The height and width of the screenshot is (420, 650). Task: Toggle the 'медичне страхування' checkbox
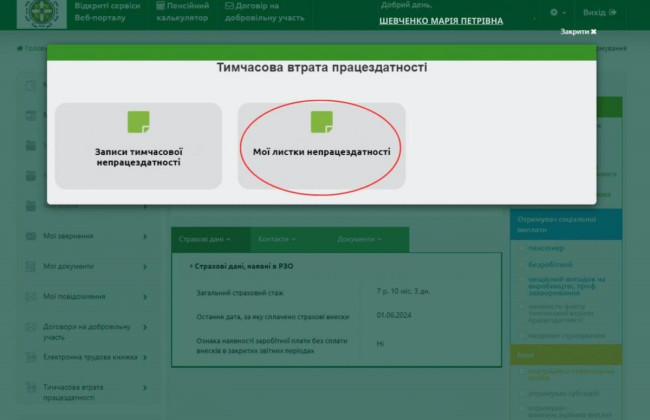click(522, 335)
